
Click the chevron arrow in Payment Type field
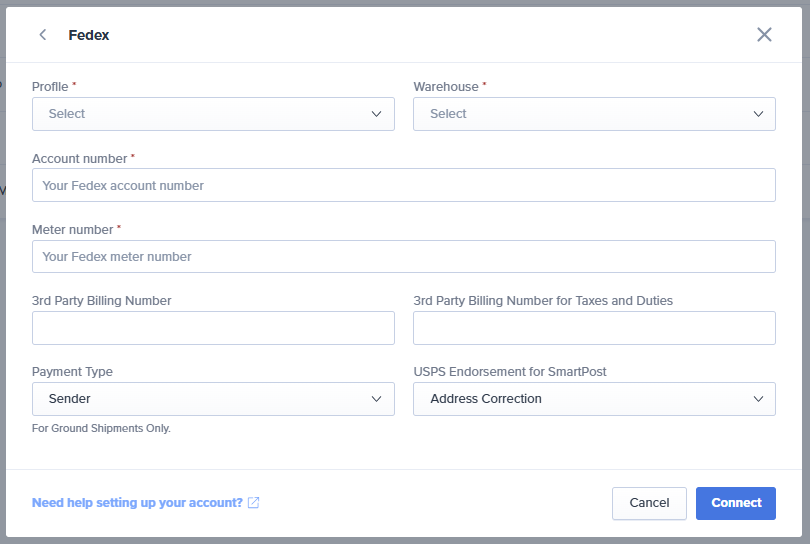pyautogui.click(x=376, y=399)
